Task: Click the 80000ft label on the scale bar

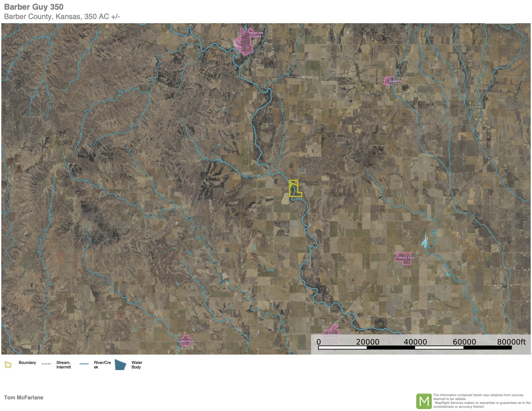Action: pos(511,342)
